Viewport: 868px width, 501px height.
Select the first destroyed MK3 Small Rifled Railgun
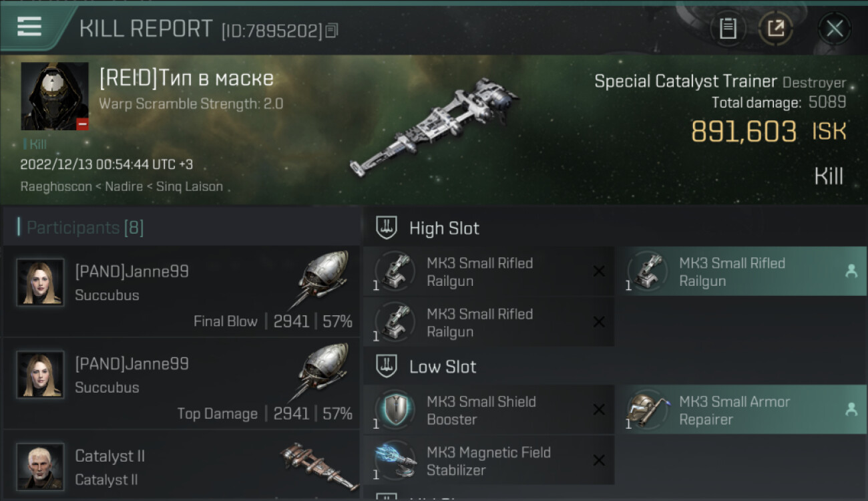click(x=489, y=271)
